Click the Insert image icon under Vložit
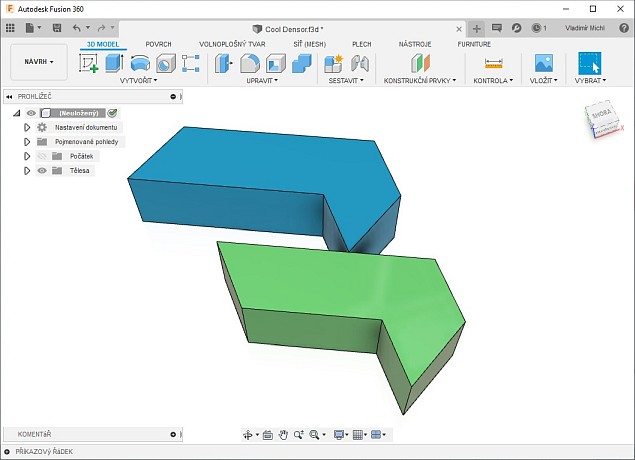 coord(543,63)
